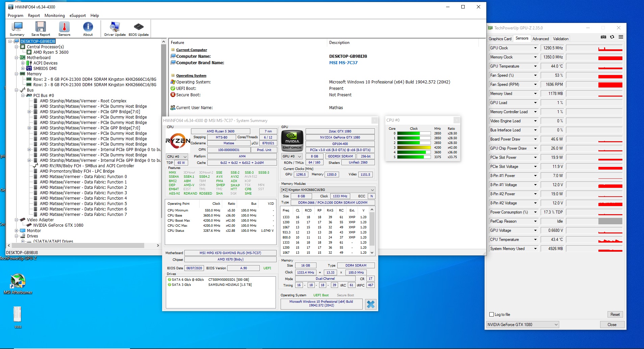
Task: Collapse the Central Processor(s) tree node
Action: pos(16,47)
